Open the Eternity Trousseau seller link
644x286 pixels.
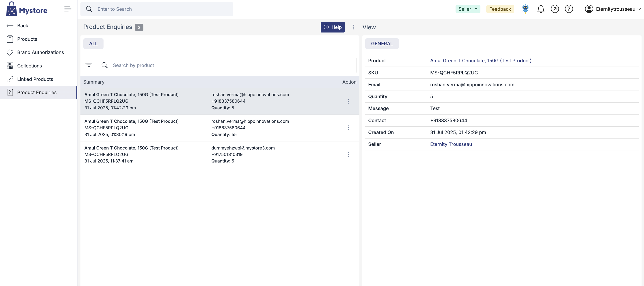pos(451,144)
